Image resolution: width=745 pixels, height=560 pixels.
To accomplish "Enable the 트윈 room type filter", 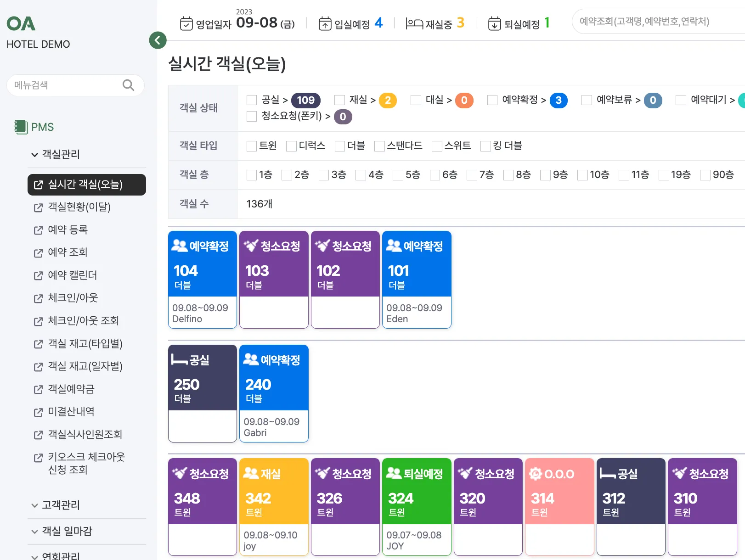I will pyautogui.click(x=252, y=146).
